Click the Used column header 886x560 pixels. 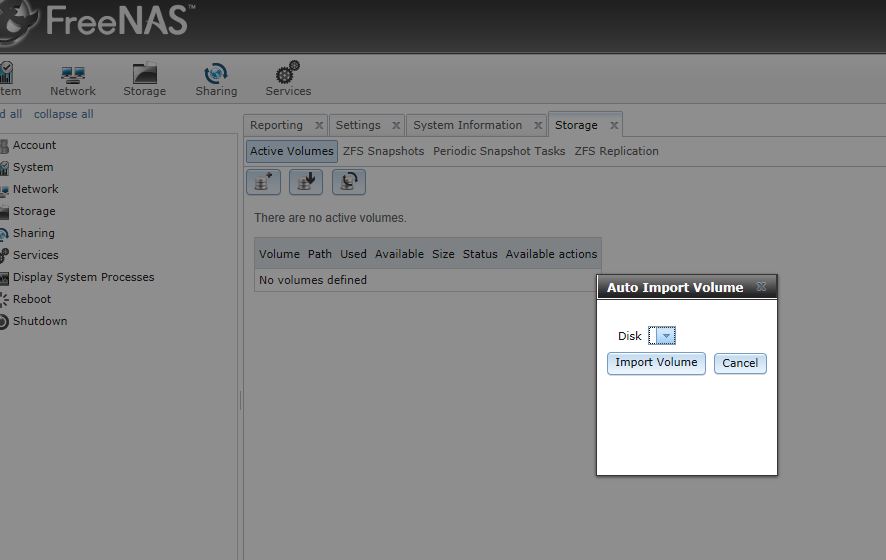(353, 254)
